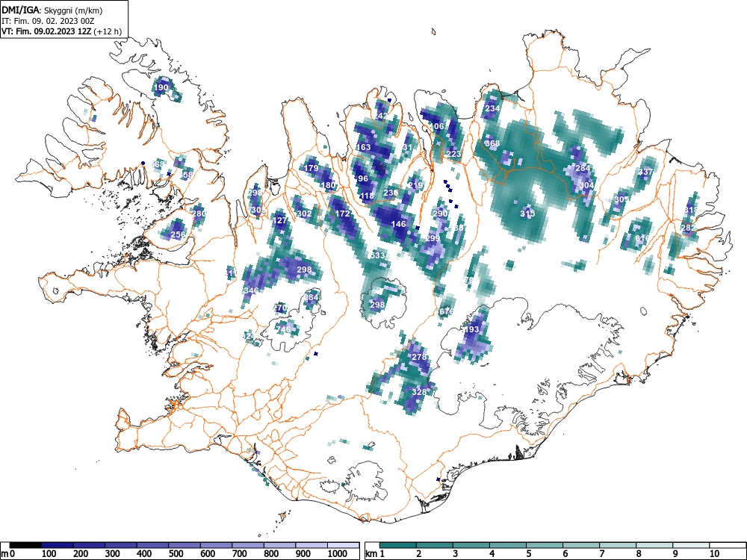The image size is (747, 560).
Task: Click the visibility value 146 on the map
Action: (398, 224)
